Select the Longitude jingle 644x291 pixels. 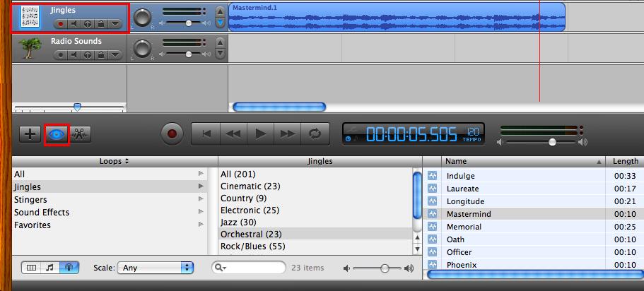click(534, 201)
